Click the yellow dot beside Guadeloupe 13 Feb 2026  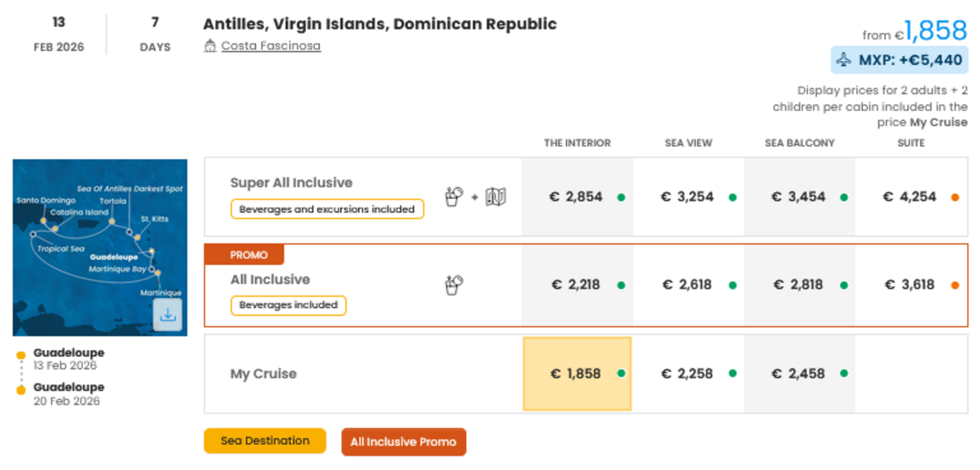(21, 353)
